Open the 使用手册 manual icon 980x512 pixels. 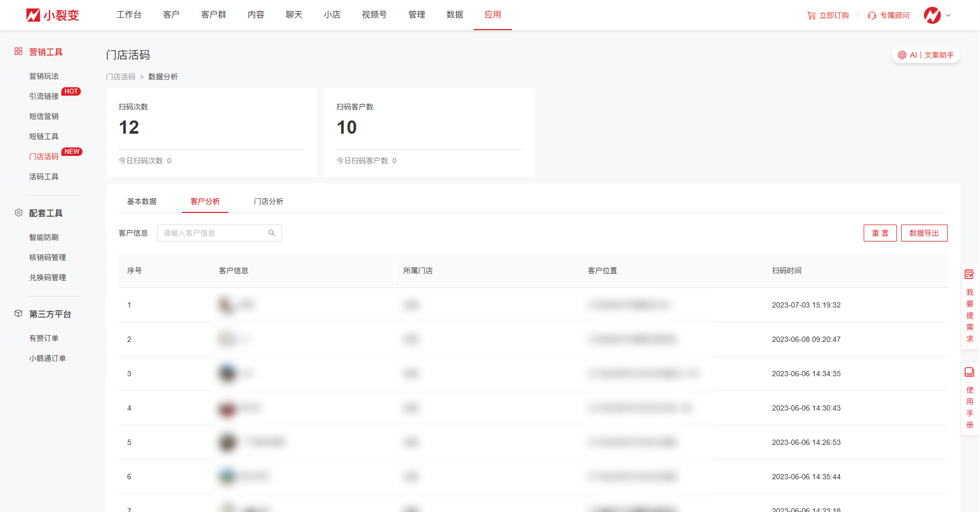(x=969, y=372)
